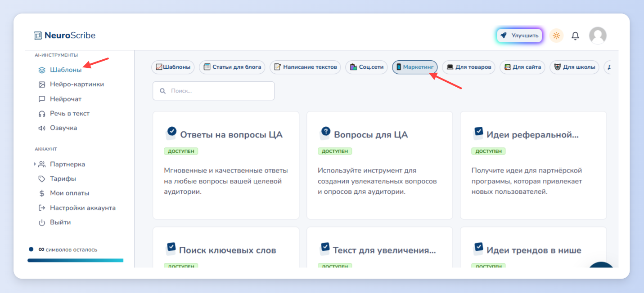Click the символов осталось label
The image size is (644, 293).
point(71,249)
